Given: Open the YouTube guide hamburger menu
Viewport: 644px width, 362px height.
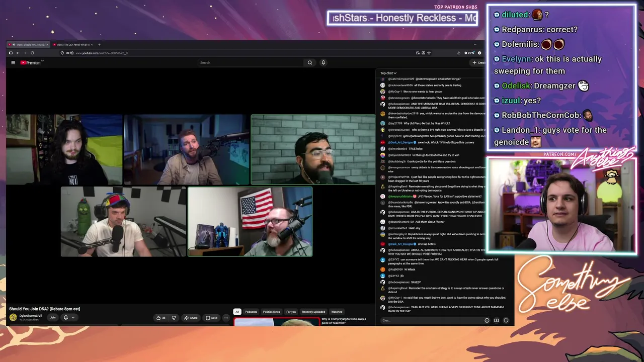Looking at the screenshot, I should pyautogui.click(x=13, y=62).
